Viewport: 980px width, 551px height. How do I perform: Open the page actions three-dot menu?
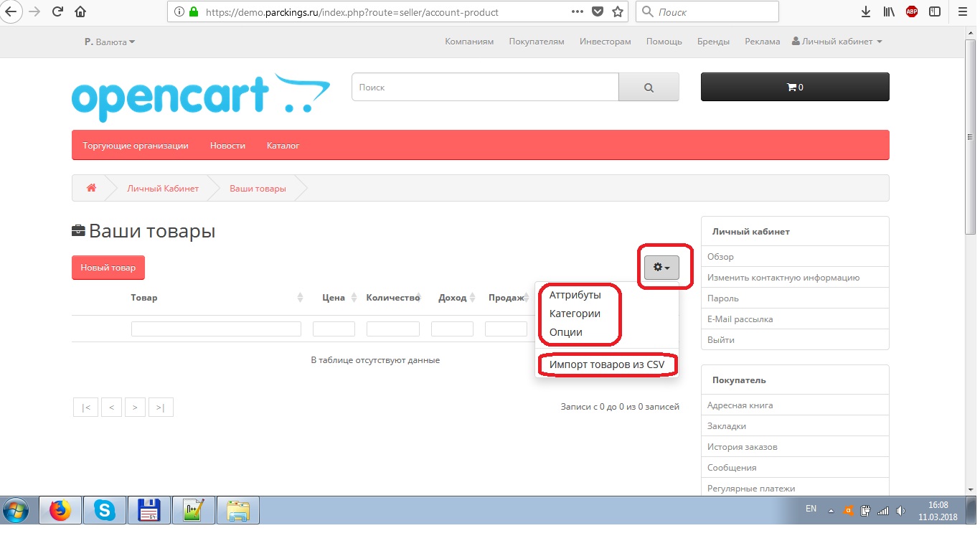pos(578,11)
